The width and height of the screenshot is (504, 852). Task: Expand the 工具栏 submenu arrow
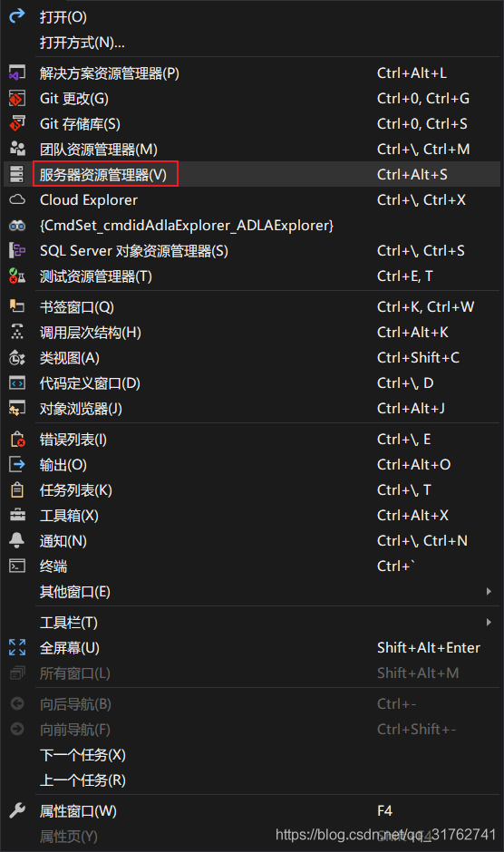489,622
